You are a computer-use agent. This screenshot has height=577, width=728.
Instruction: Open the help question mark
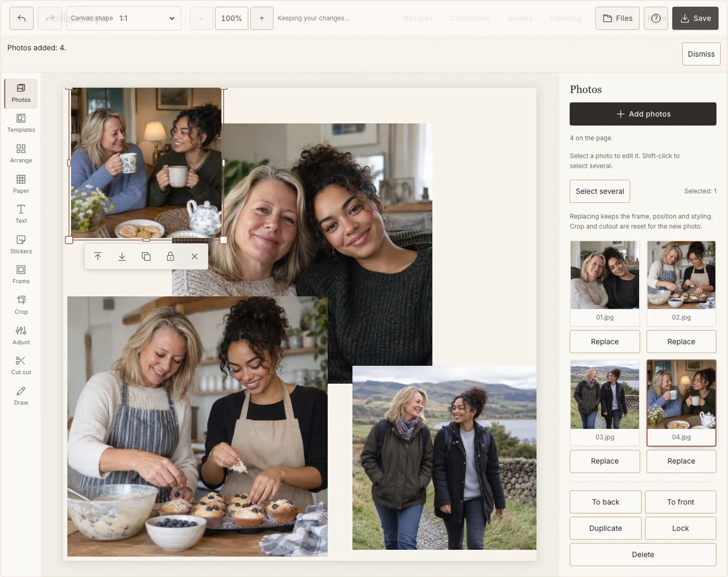click(x=656, y=18)
